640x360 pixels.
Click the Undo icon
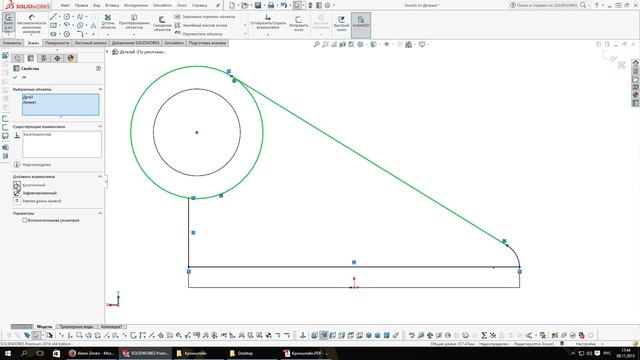(284, 5)
